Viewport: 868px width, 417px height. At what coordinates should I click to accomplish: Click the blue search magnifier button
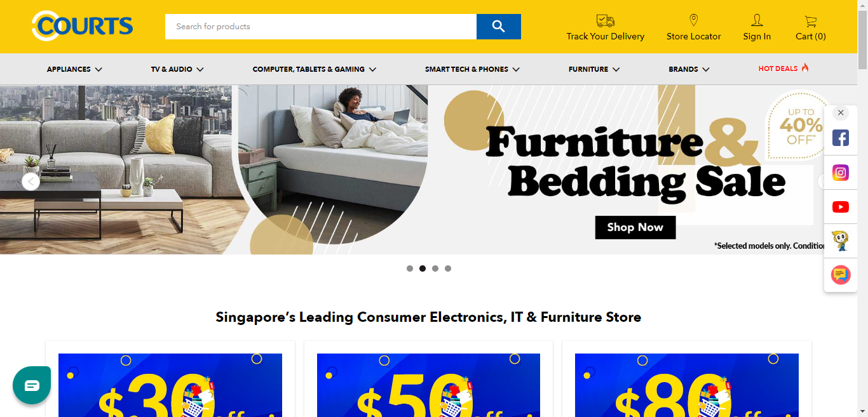click(x=499, y=27)
